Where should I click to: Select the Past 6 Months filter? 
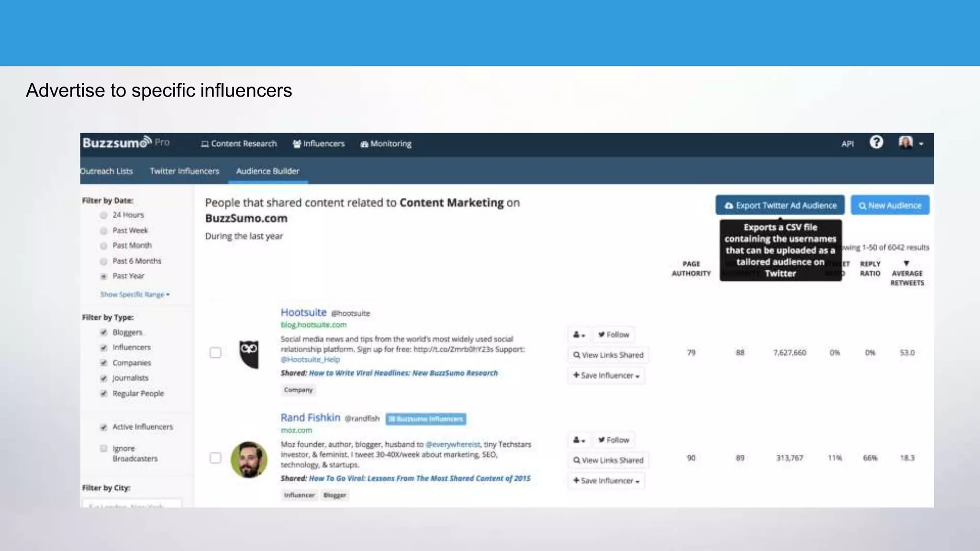[103, 261]
